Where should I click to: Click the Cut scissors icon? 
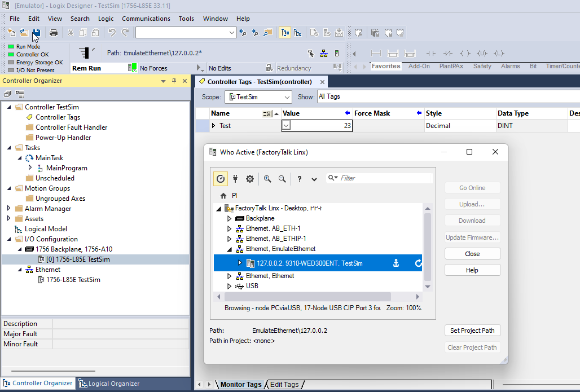pyautogui.click(x=71, y=33)
